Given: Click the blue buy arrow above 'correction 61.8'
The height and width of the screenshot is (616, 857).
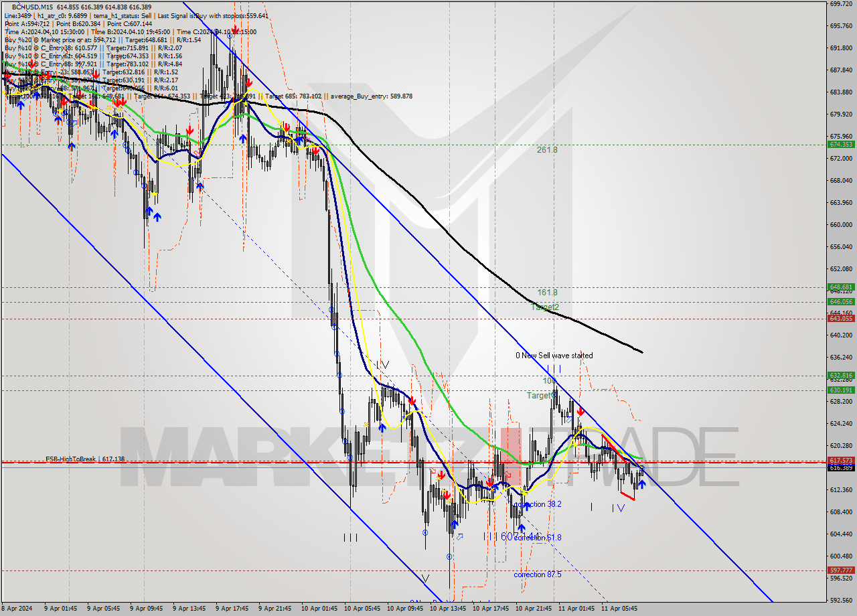Looking at the screenshot, I should coord(522,528).
